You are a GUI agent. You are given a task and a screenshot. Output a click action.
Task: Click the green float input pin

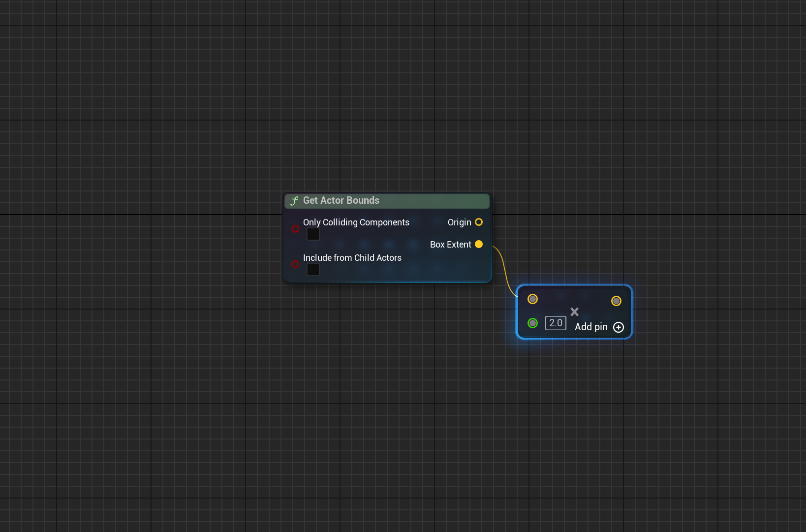(533, 323)
